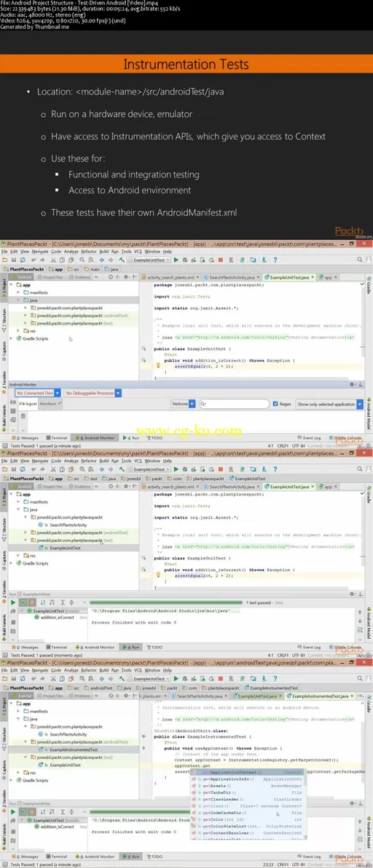Expand the (test) package in Android Monitor screenshot

coord(25,323)
